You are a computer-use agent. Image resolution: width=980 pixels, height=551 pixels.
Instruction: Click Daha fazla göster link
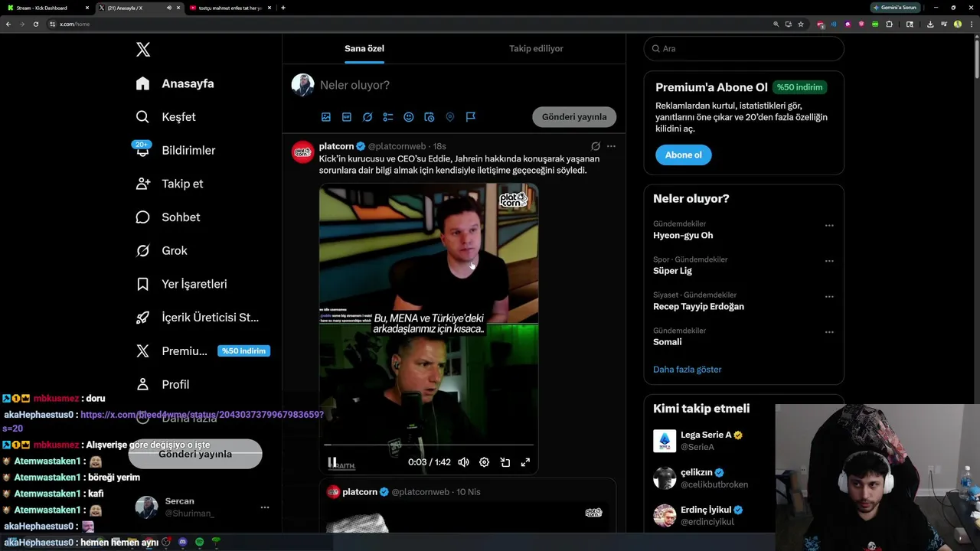pos(688,370)
